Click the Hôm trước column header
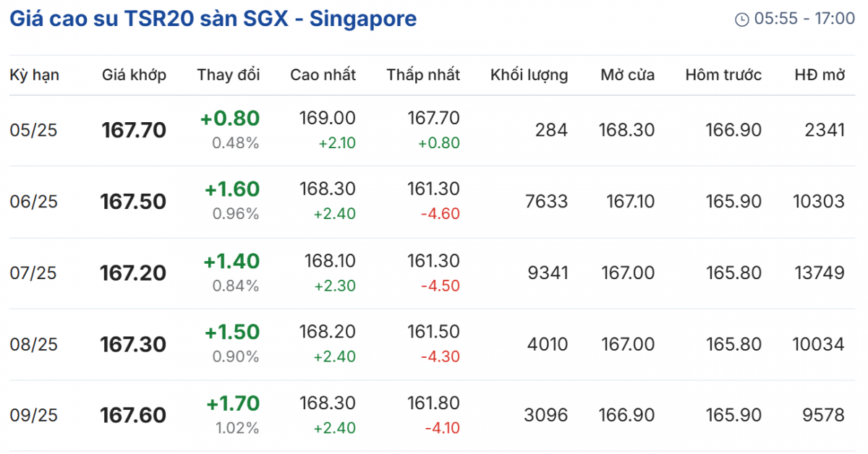Image resolution: width=868 pixels, height=454 pixels. coord(723,75)
